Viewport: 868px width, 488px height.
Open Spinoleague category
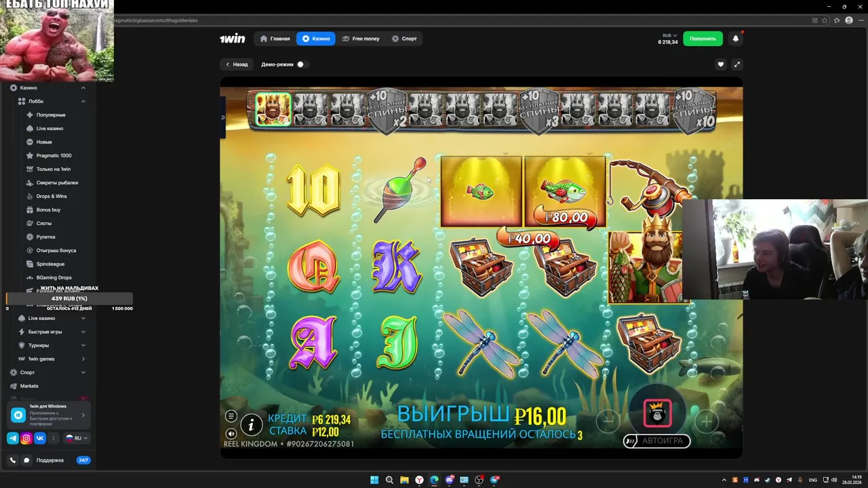pyautogui.click(x=50, y=264)
